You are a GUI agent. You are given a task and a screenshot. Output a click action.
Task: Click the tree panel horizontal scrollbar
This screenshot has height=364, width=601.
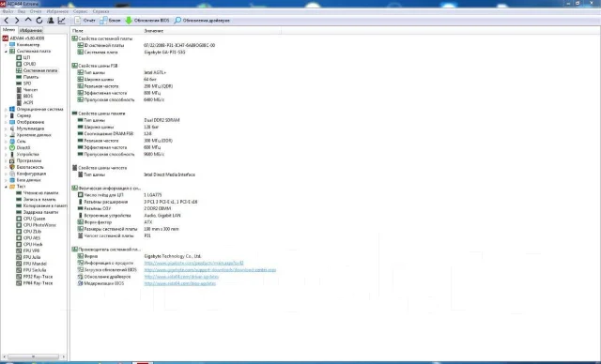tap(34, 356)
